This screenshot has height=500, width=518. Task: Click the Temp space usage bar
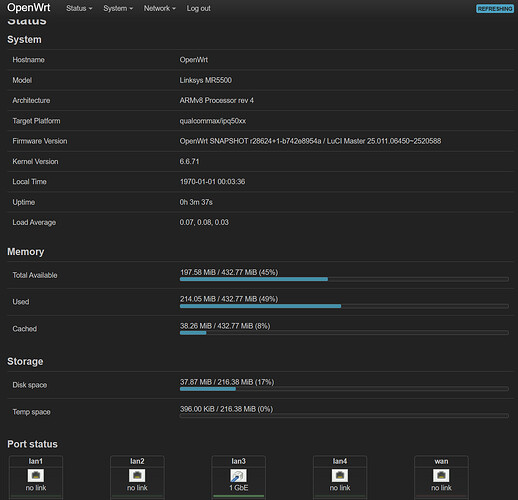tap(344, 416)
